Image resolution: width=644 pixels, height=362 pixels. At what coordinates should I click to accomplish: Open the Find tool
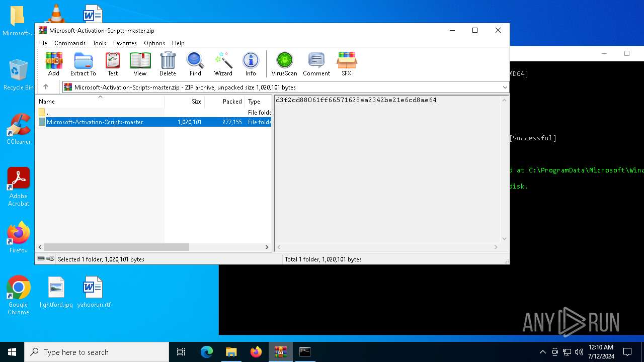pos(195,64)
